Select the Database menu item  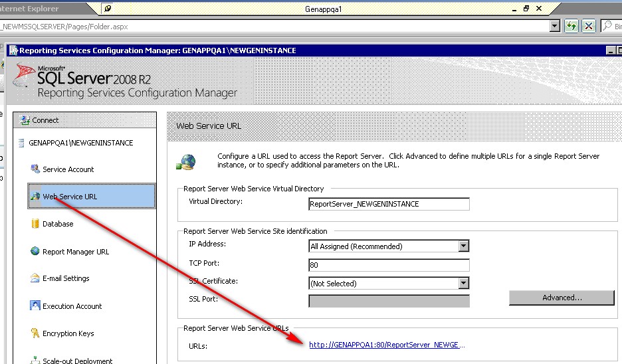pyautogui.click(x=58, y=224)
